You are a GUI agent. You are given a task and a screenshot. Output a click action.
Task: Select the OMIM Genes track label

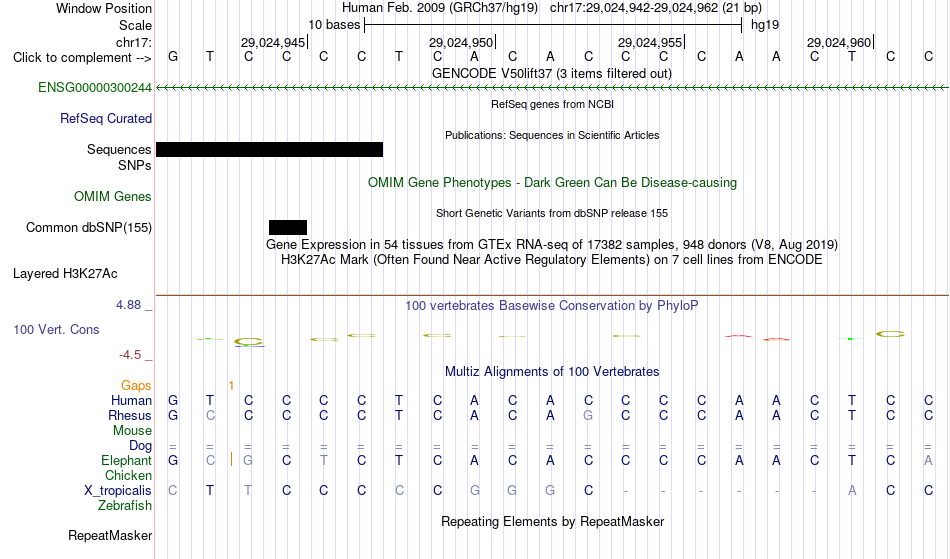pyautogui.click(x=113, y=196)
